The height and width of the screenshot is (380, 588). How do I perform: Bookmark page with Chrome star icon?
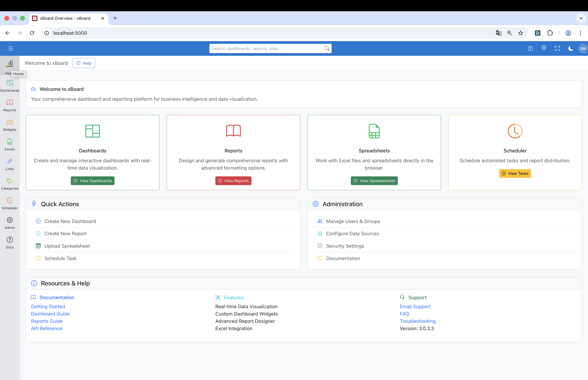pyautogui.click(x=521, y=33)
